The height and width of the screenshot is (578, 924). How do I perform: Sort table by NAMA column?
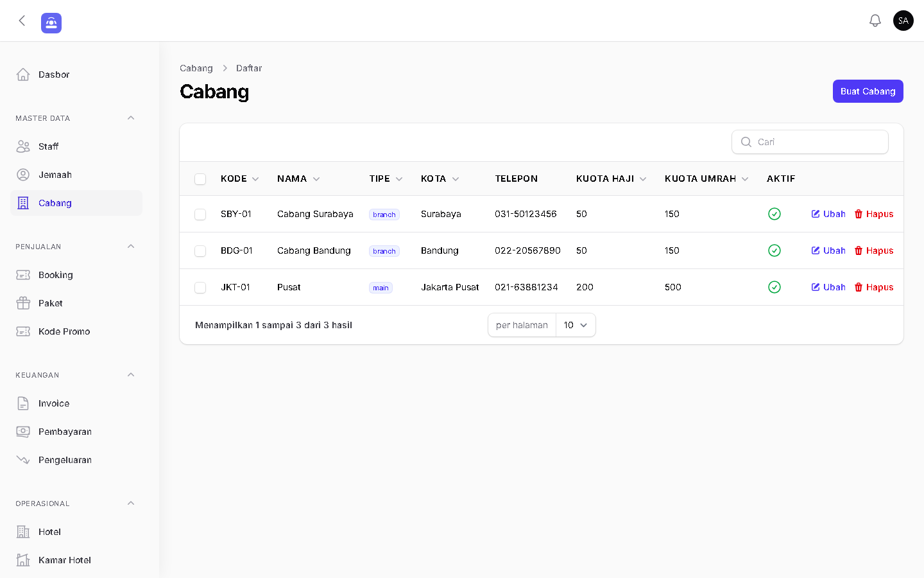pos(298,179)
